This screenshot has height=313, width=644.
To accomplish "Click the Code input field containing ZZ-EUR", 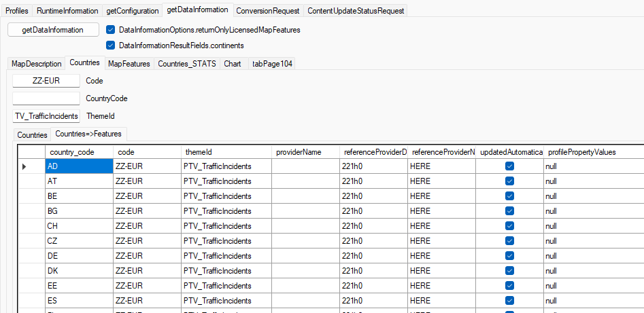I will 46,81.
